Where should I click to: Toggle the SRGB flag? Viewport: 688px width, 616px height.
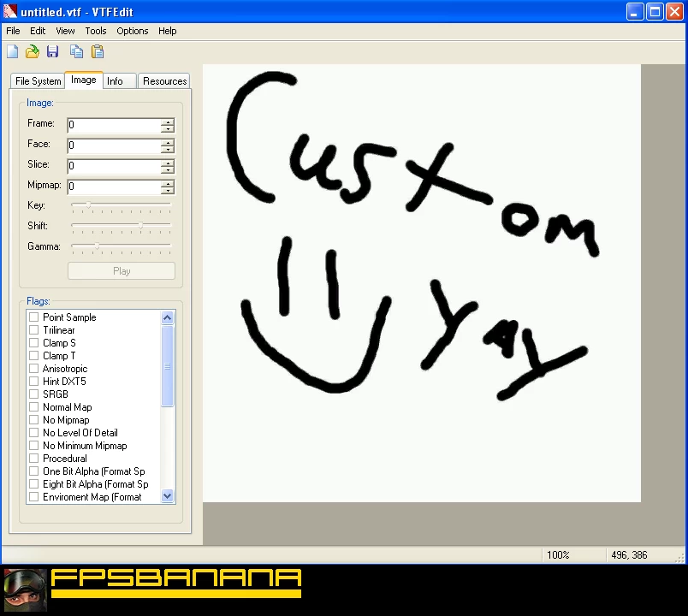coord(33,394)
